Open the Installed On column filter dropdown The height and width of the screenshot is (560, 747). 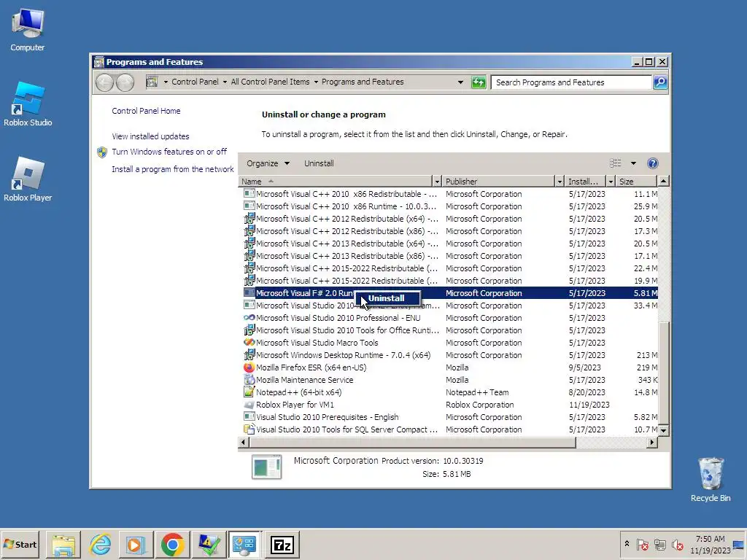click(611, 182)
